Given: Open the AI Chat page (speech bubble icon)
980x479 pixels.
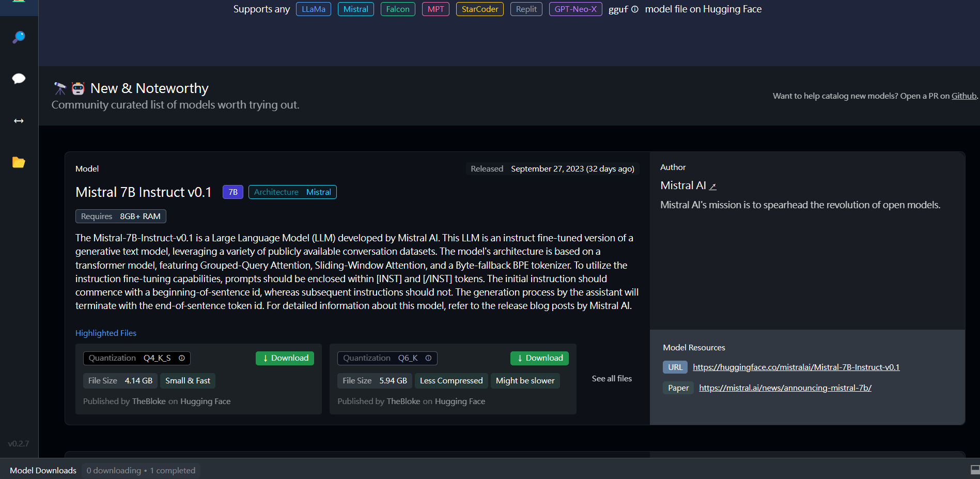Looking at the screenshot, I should click(x=19, y=79).
